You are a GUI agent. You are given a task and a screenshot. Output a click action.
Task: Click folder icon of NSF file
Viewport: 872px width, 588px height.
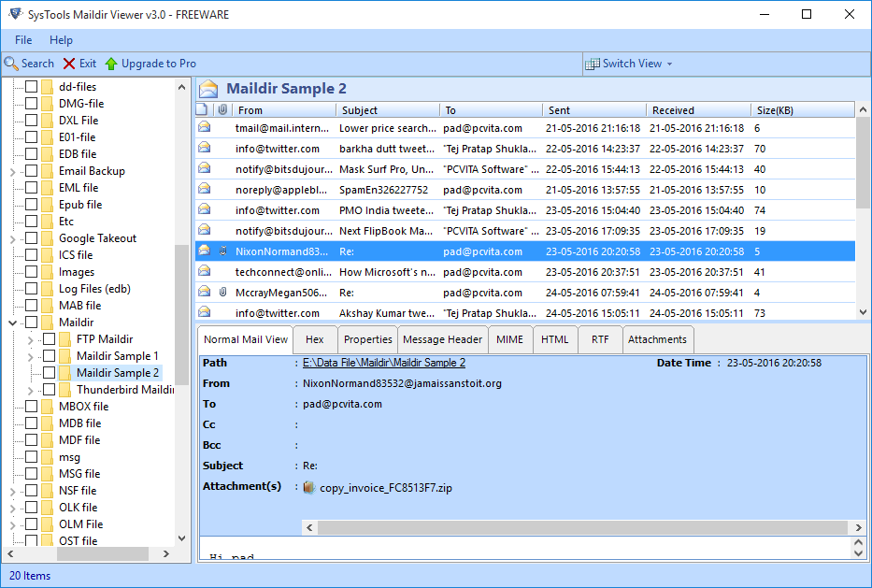tap(48, 491)
